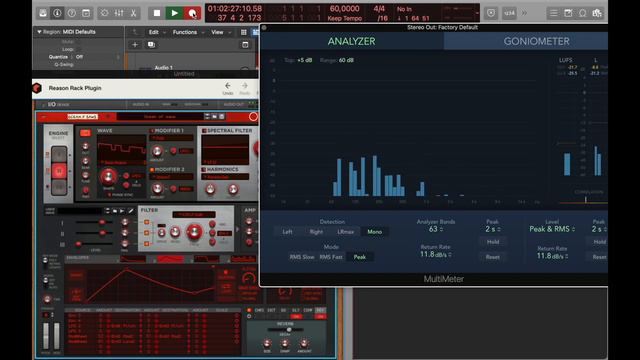Open the Loop Browser icon
The image size is (640, 360).
(x=582, y=13)
